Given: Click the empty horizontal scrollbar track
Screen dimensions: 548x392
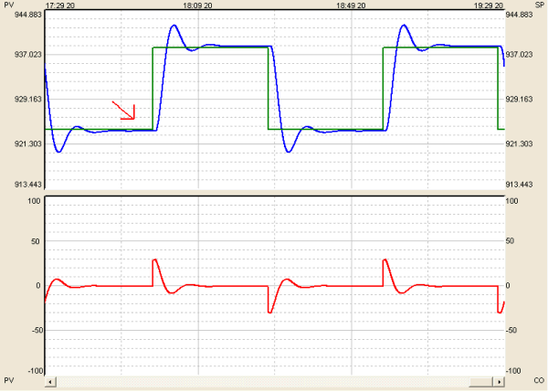Looking at the screenshot, I should 256,380.
